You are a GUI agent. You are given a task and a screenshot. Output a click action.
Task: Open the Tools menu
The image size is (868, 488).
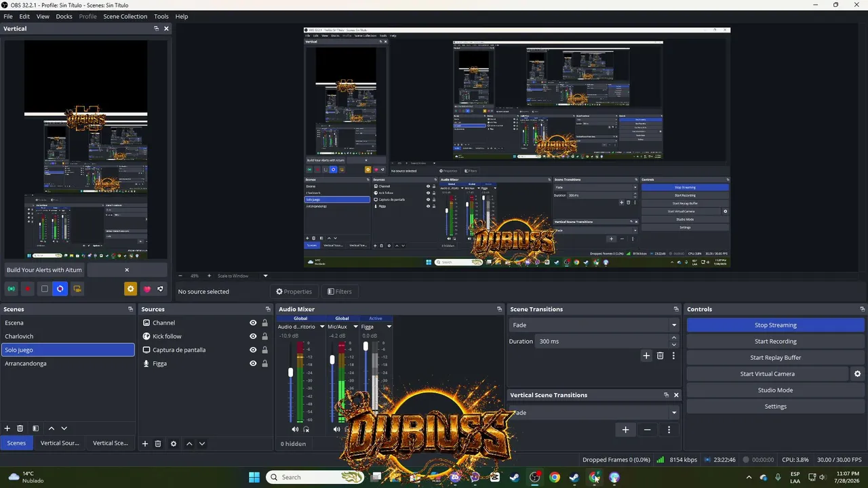tap(161, 16)
